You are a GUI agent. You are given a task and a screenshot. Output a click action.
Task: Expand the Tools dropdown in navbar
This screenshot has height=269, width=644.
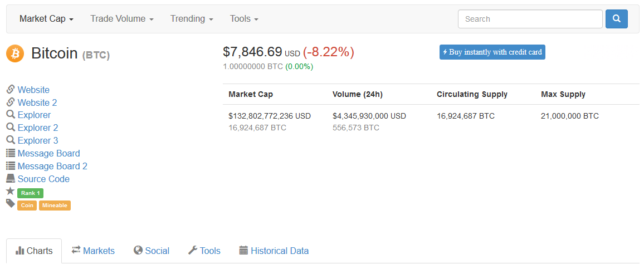[x=244, y=19]
